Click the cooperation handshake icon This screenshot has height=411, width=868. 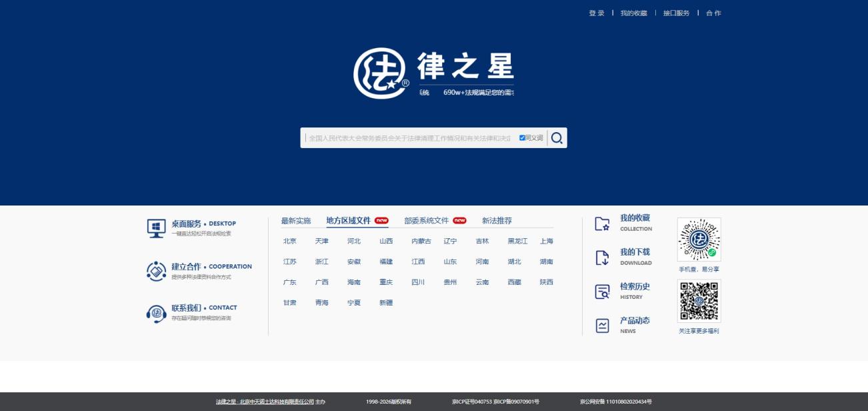(x=156, y=271)
